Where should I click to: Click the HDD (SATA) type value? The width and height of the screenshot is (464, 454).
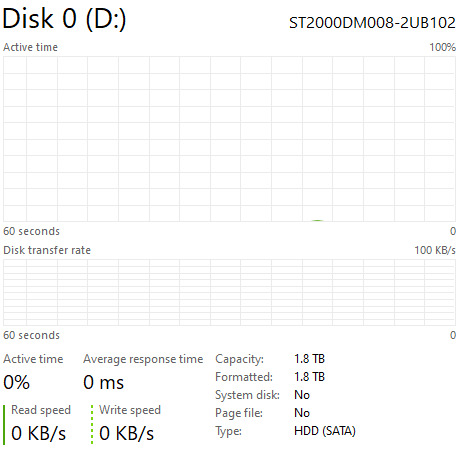tap(325, 431)
